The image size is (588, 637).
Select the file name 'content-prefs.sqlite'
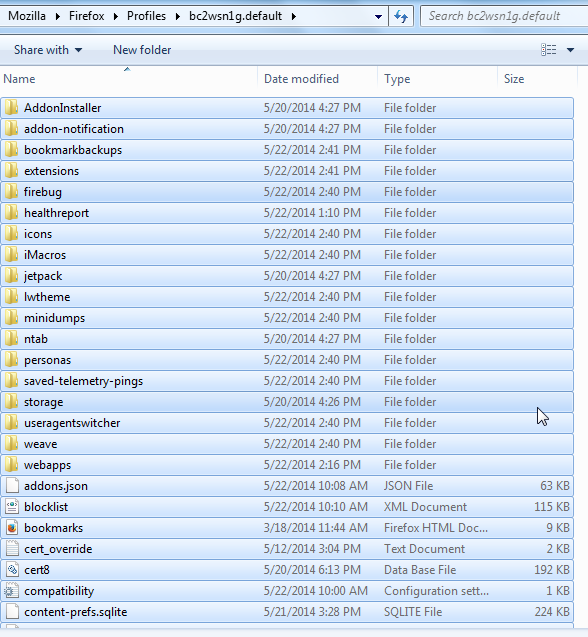[x=76, y=612]
